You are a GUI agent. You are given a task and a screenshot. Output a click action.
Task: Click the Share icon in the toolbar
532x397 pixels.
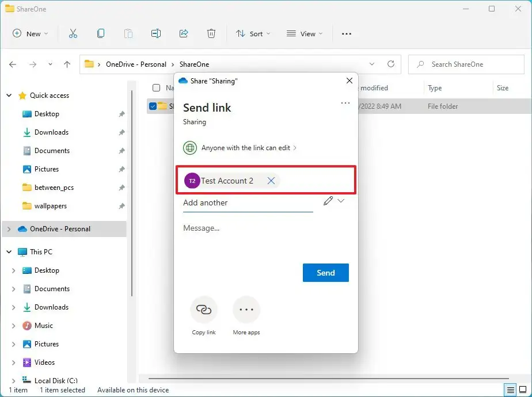tap(184, 33)
